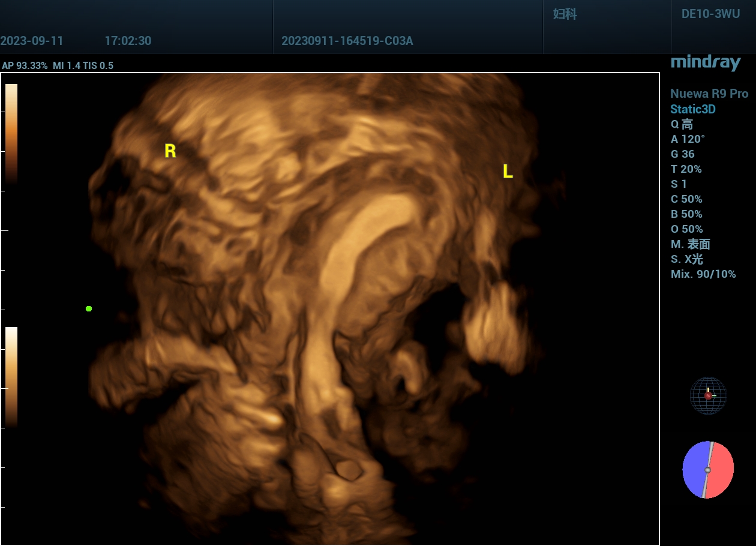Image resolution: width=756 pixels, height=546 pixels.
Task: Click the Mix. 90/10% parameter
Action: pyautogui.click(x=703, y=274)
